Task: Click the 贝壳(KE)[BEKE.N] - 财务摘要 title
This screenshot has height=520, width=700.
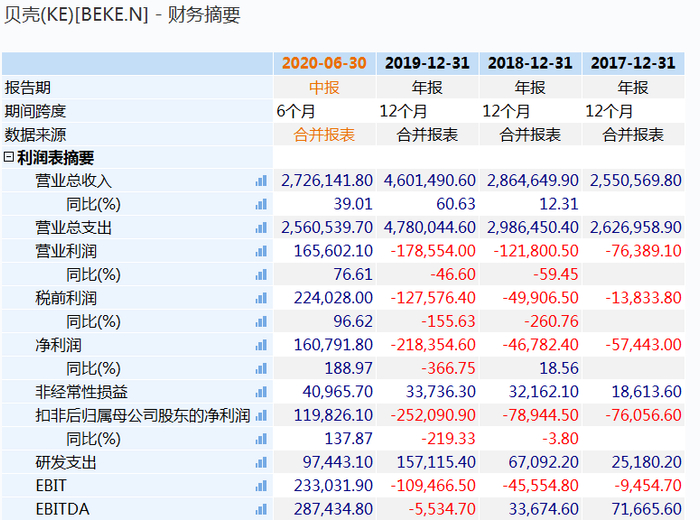Action: tap(122, 15)
